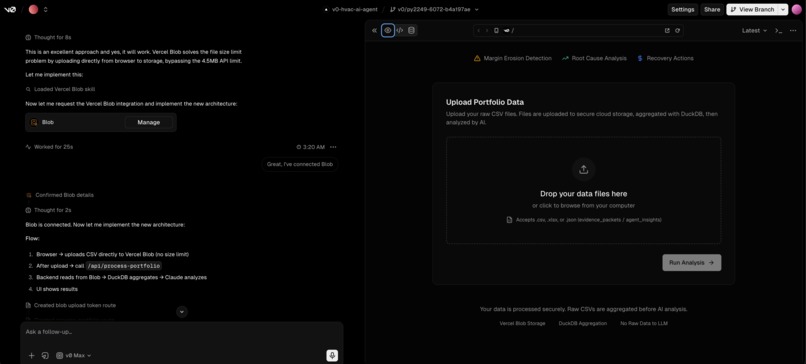
Task: Open the red team avatar switcher
Action: click(33, 9)
